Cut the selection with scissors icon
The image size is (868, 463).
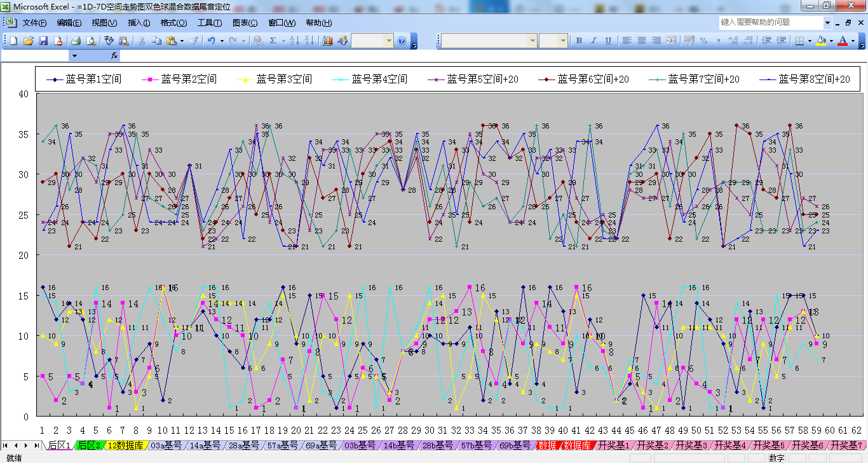142,41
